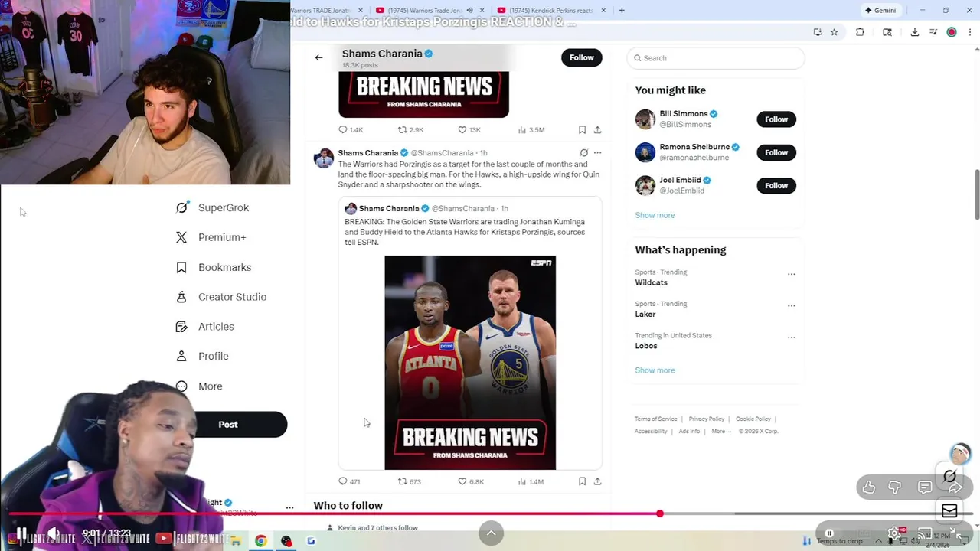Expand the More menu in sidebar

click(x=199, y=386)
